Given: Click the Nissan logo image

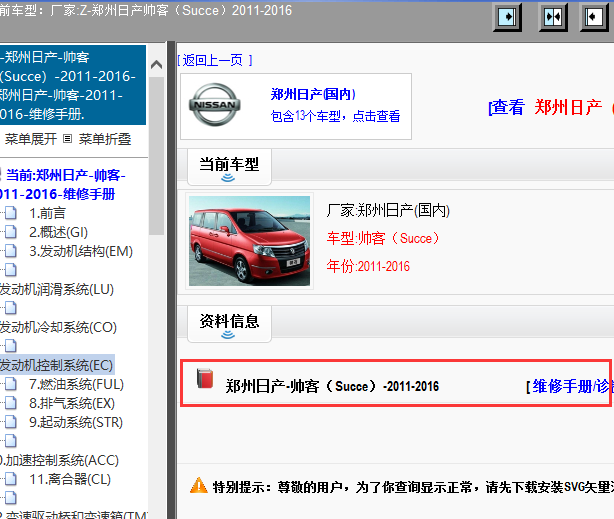Looking at the screenshot, I should 215,105.
